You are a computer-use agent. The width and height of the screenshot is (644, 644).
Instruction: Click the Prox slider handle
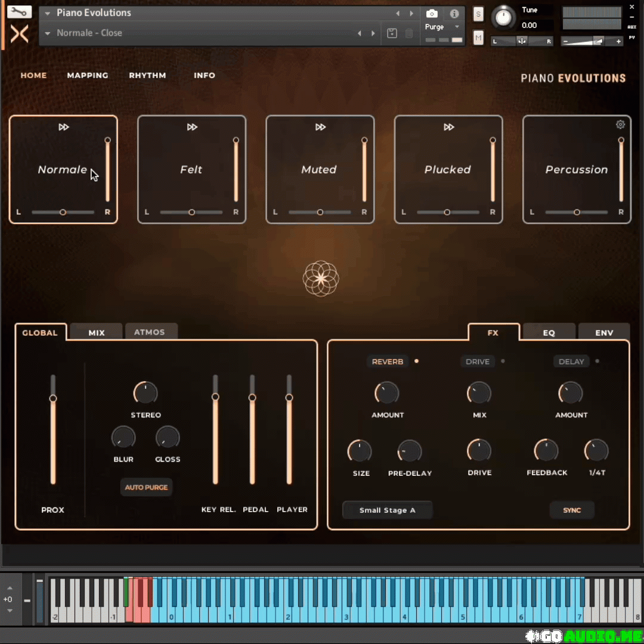pos(53,398)
